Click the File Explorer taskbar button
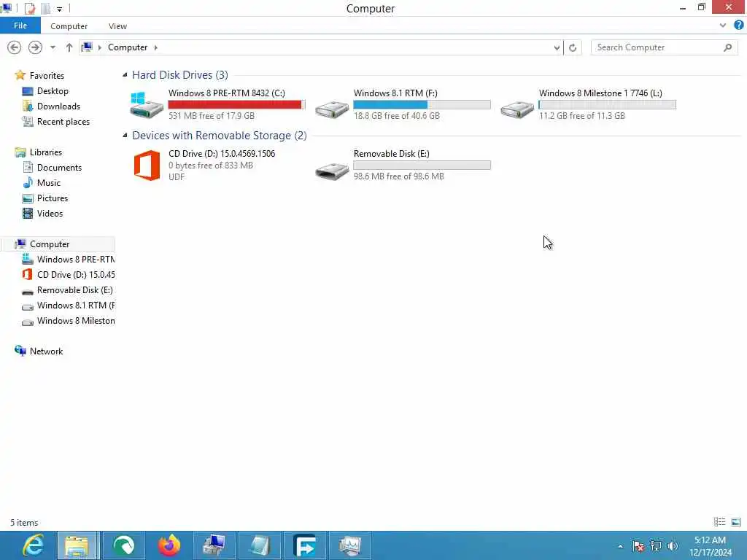Screen dimensions: 747x560 point(79,545)
